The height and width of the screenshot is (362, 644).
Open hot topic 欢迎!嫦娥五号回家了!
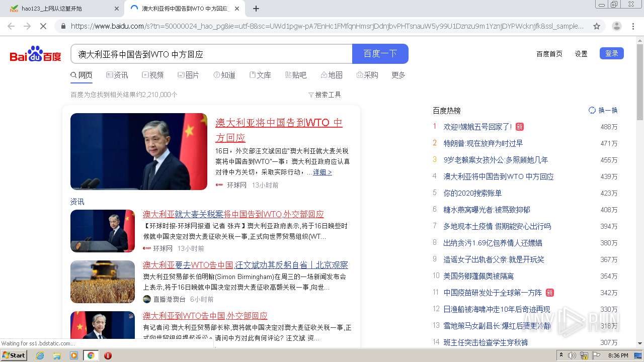477,127
